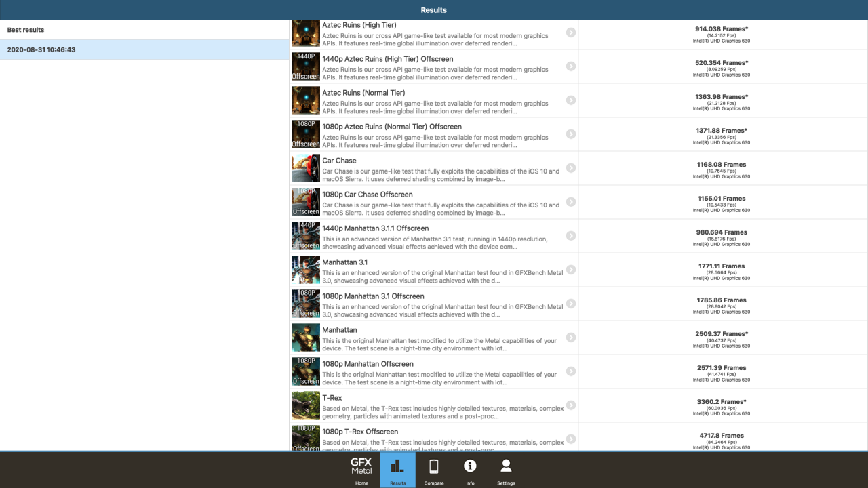Select the 2020-08-31 10:46:43 result entry

144,49
